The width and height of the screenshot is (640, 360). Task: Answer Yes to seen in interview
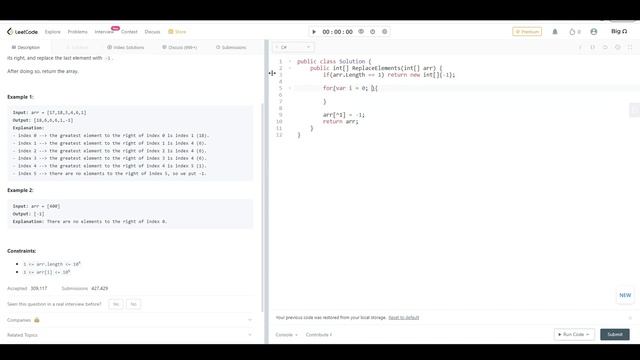click(116, 304)
